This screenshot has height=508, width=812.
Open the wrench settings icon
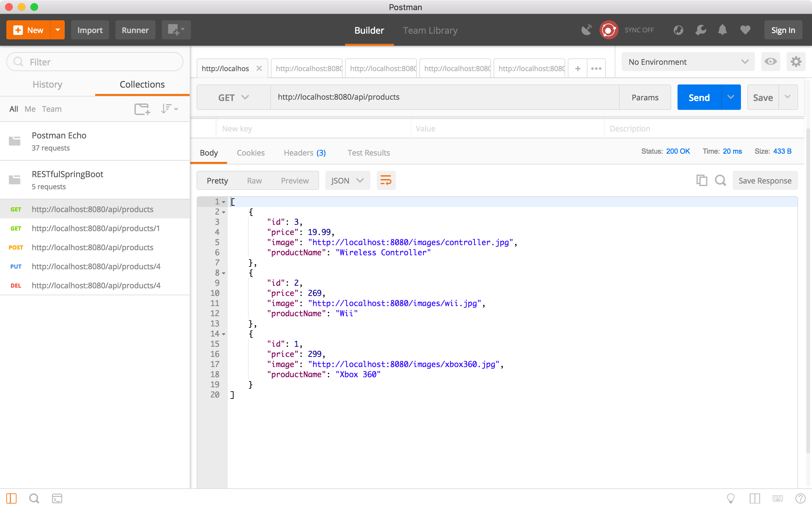pos(701,30)
